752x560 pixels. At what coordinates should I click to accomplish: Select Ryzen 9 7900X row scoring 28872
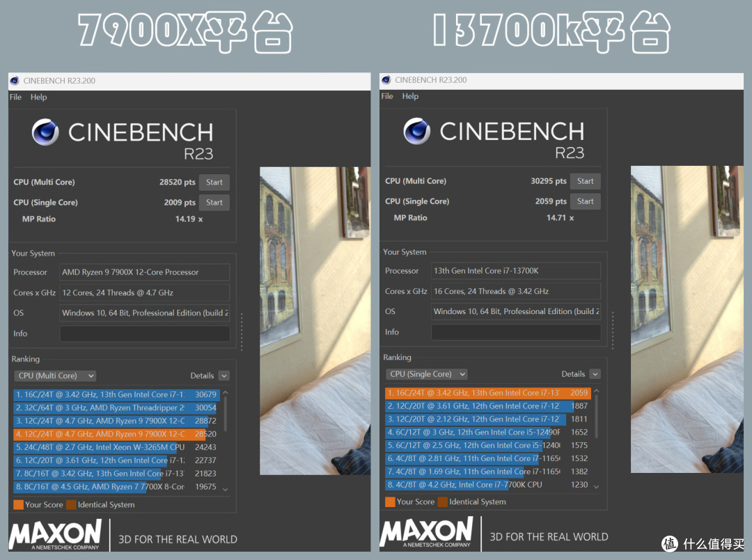(116, 421)
